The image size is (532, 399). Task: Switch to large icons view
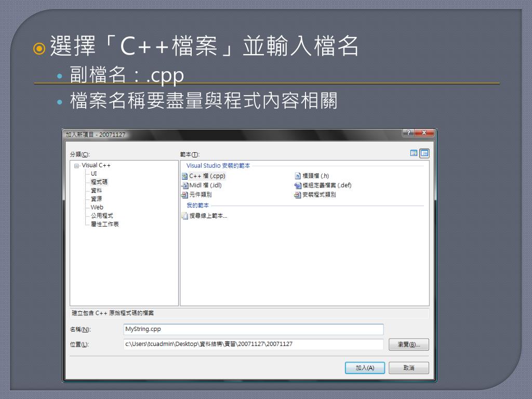pos(414,153)
